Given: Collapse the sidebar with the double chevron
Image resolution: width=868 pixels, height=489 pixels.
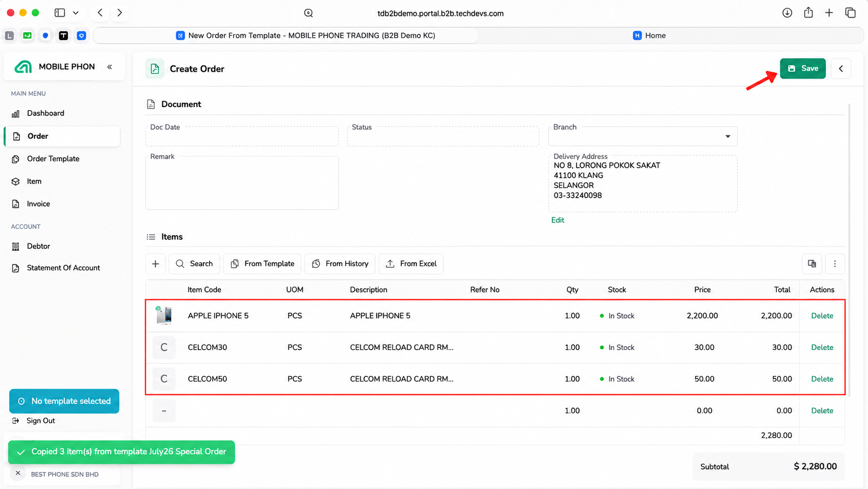Looking at the screenshot, I should click(110, 67).
